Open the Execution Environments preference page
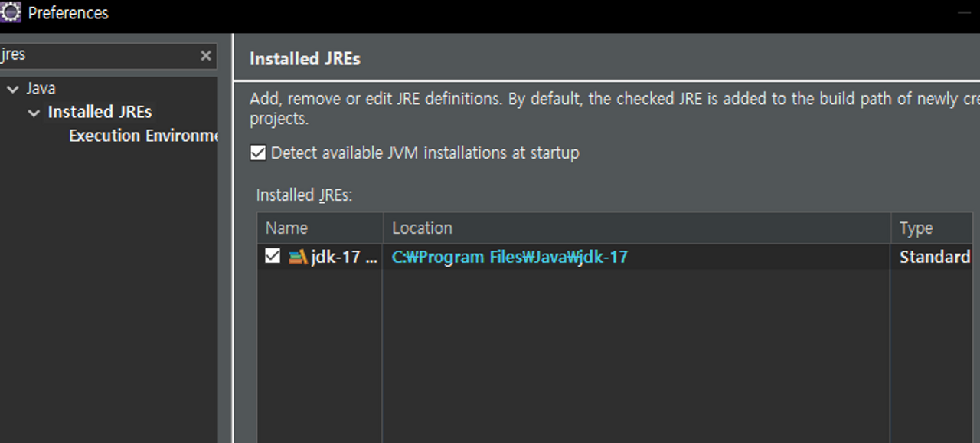This screenshot has height=443, width=980. tap(143, 136)
